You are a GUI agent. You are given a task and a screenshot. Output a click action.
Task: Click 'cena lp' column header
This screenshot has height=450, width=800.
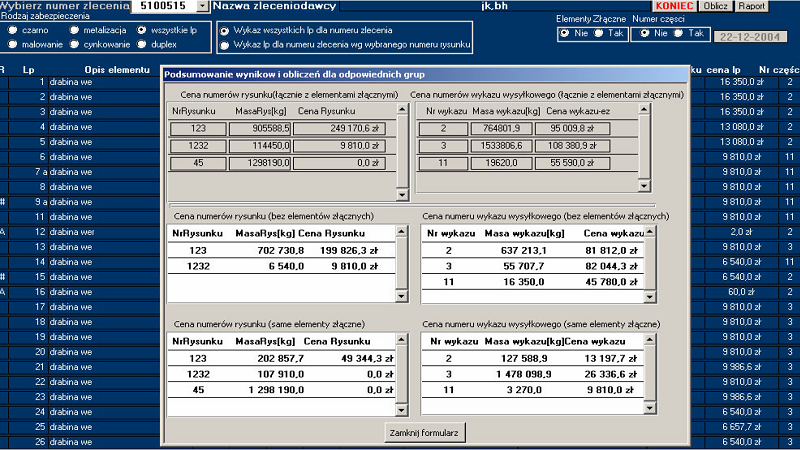(x=723, y=70)
